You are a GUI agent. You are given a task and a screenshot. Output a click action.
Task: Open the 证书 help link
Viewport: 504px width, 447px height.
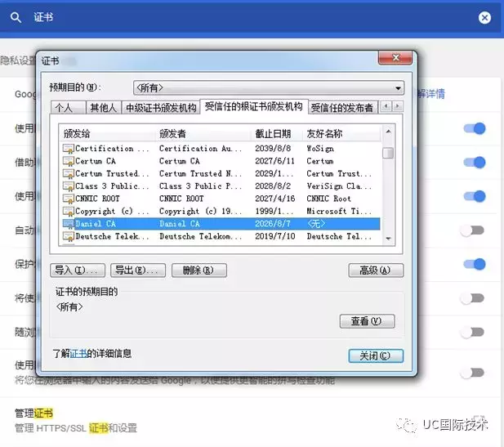tap(78, 354)
